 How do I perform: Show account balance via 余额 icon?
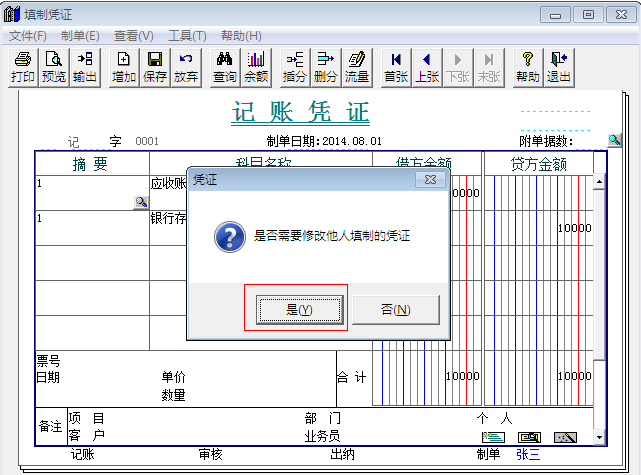click(x=256, y=67)
